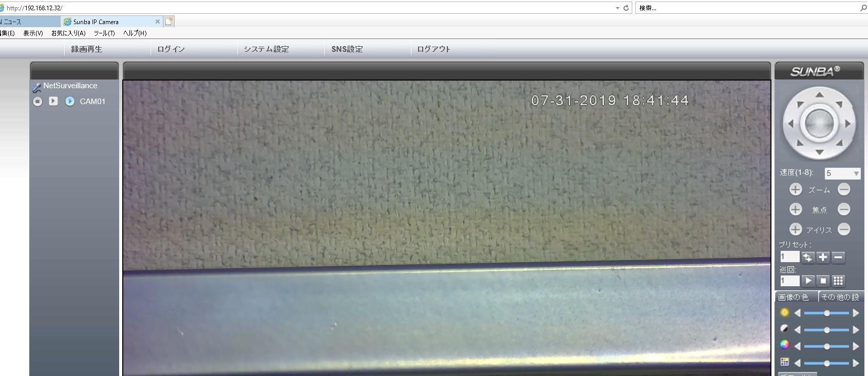
Task: Click the PTZ center button
Action: [x=819, y=124]
